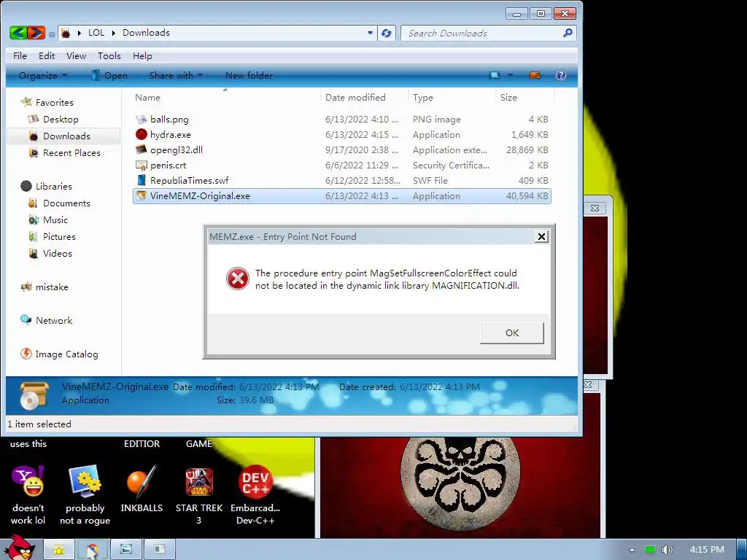
Task: Click the STAR TREK 3 desktop icon
Action: pyautogui.click(x=199, y=494)
